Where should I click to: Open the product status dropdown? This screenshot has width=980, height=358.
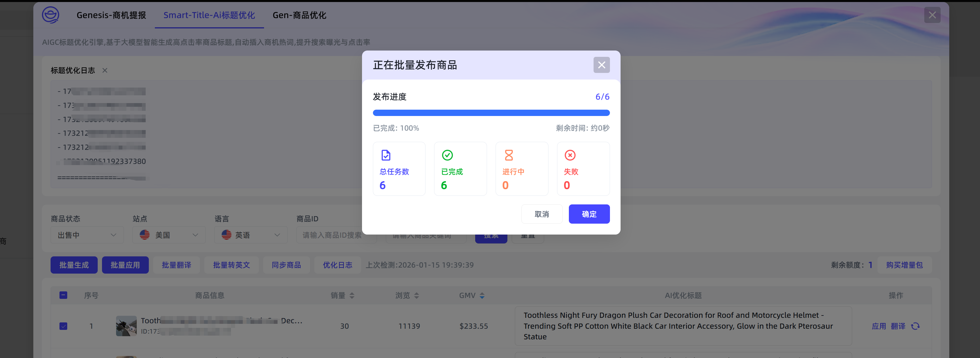tap(87, 235)
